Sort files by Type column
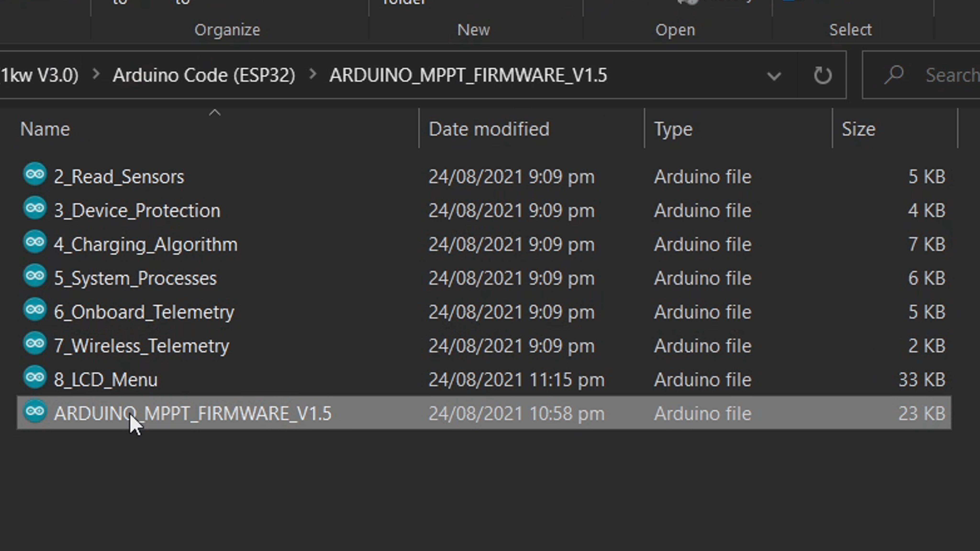This screenshot has width=980, height=551. [x=673, y=129]
